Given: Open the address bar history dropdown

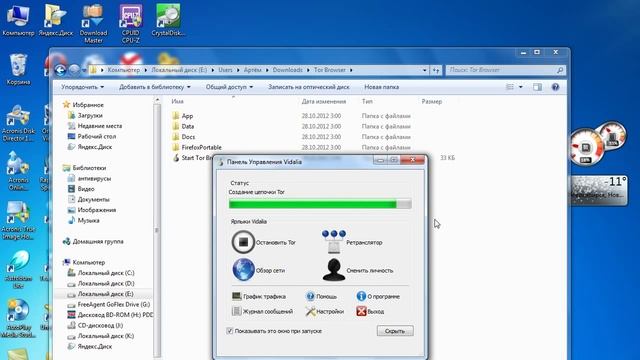Looking at the screenshot, I should (x=424, y=70).
